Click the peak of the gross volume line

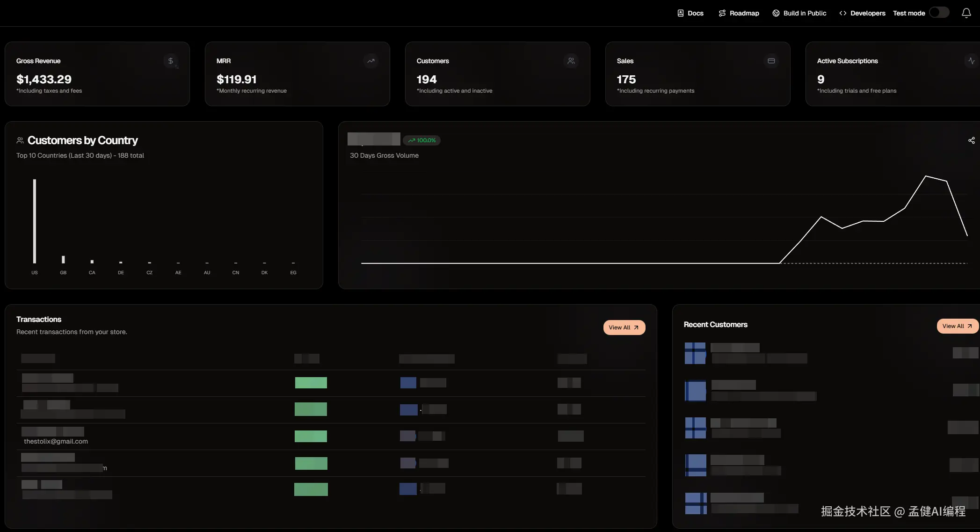(926, 176)
